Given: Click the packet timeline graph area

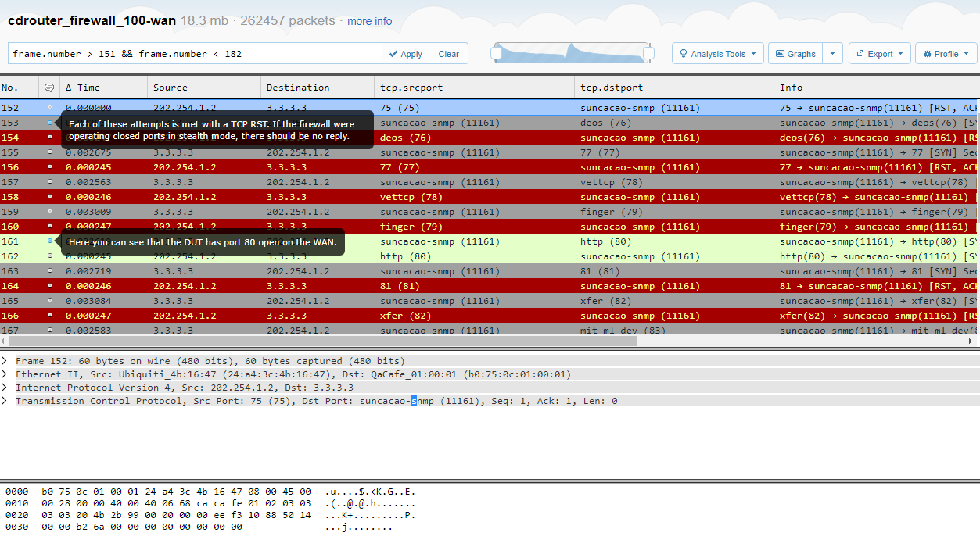Looking at the screenshot, I should [x=572, y=53].
